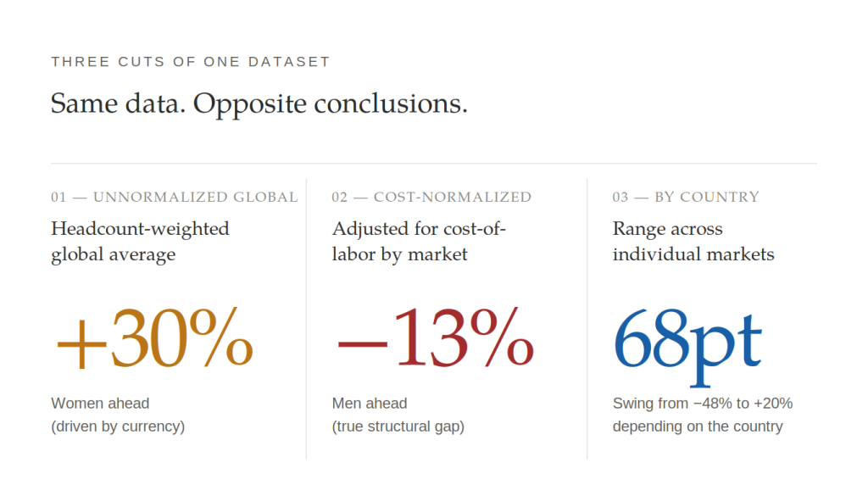Image resolution: width=868 pixels, height=485 pixels.
Task: Select the "Adjusted for cost-of-labor by market" heading
Action: pyautogui.click(x=419, y=242)
